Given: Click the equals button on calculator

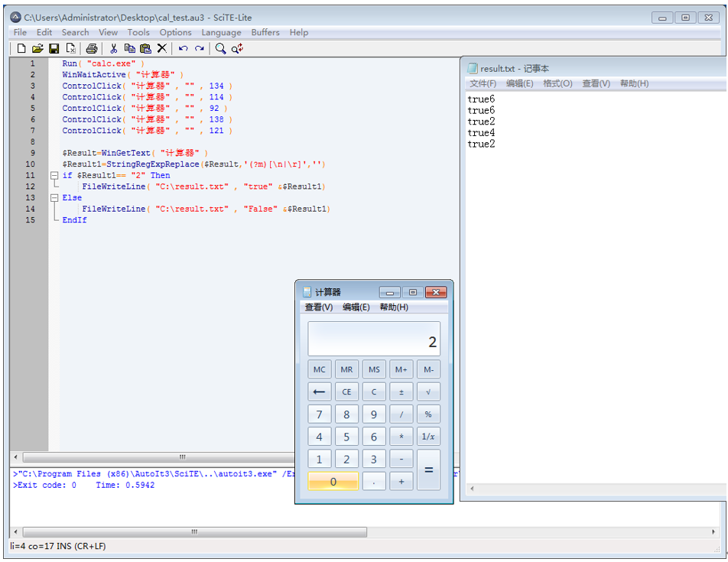Looking at the screenshot, I should coord(428,470).
